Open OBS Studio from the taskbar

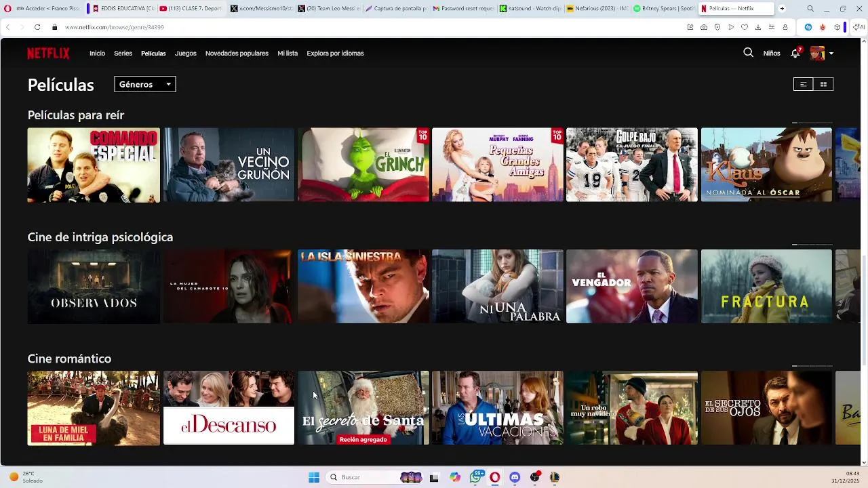point(535,477)
